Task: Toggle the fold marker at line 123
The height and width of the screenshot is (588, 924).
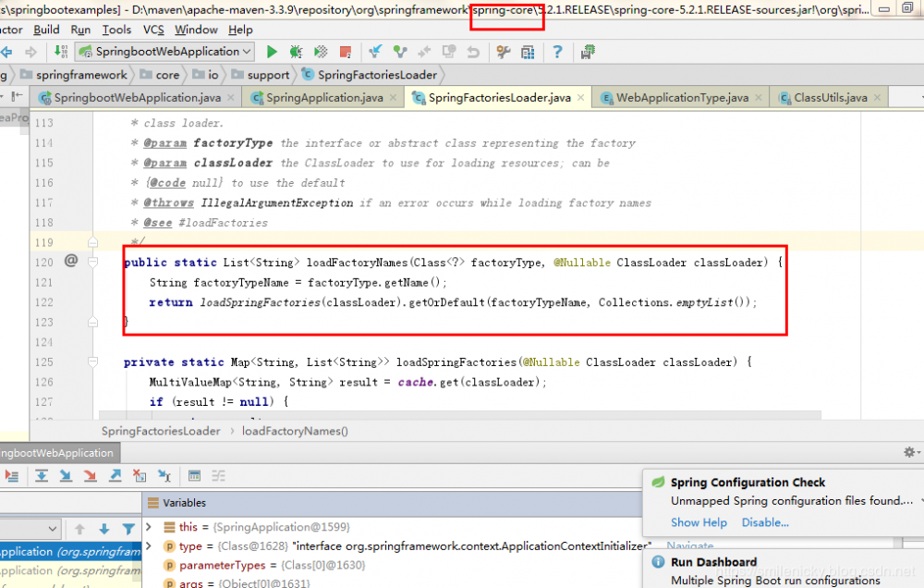Action: click(x=92, y=322)
